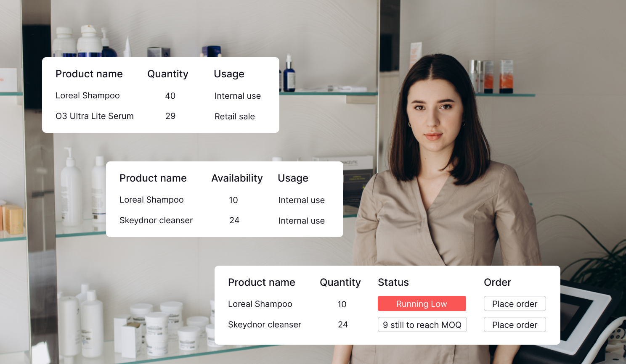626x364 pixels.
Task: Click Place order for Loreal Shampoo
Action: [x=515, y=303]
